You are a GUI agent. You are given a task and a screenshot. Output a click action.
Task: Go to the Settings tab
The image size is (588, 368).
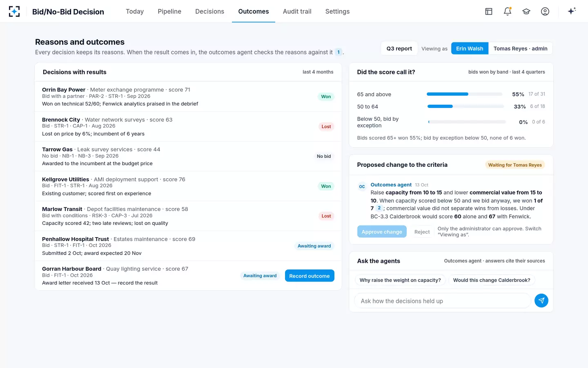pyautogui.click(x=337, y=11)
